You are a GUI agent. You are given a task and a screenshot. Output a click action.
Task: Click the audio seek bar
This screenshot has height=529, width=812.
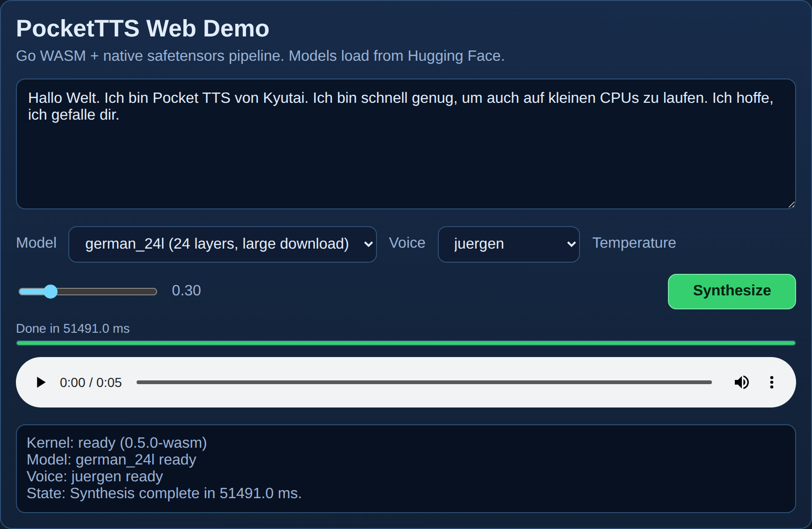[424, 382]
